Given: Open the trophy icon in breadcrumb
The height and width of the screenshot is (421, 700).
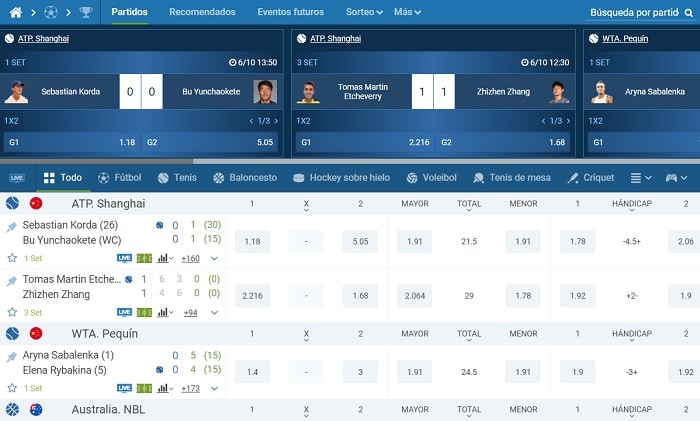Looking at the screenshot, I should click(86, 13).
